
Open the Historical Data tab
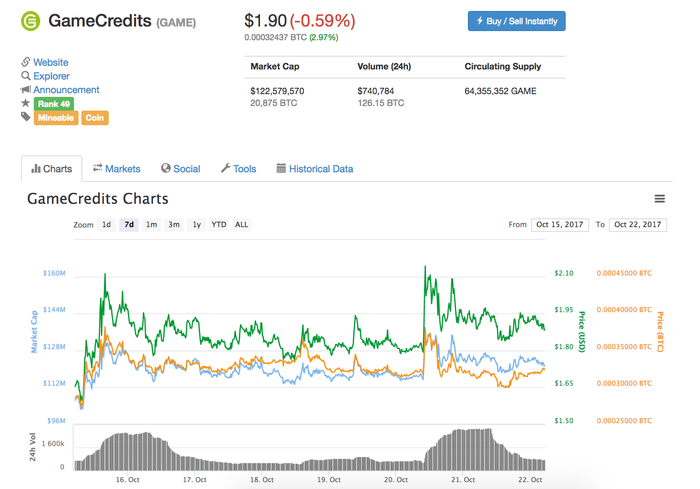315,169
